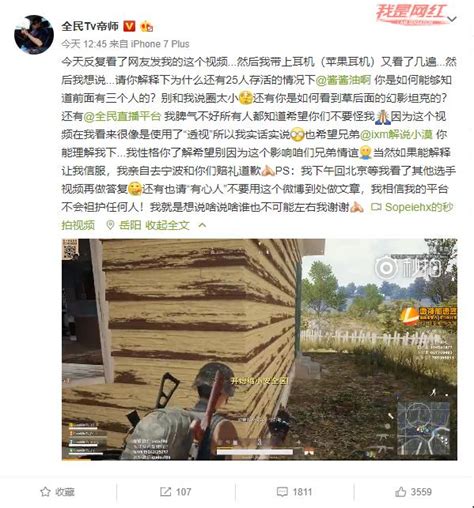Open the @全民直播平台 mention
The image size is (474, 508).
point(122,116)
